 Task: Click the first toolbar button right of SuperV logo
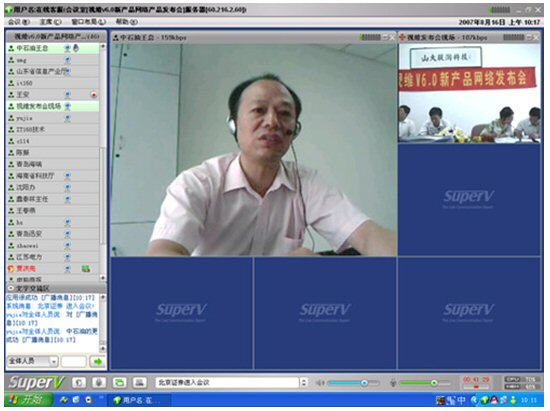79,382
